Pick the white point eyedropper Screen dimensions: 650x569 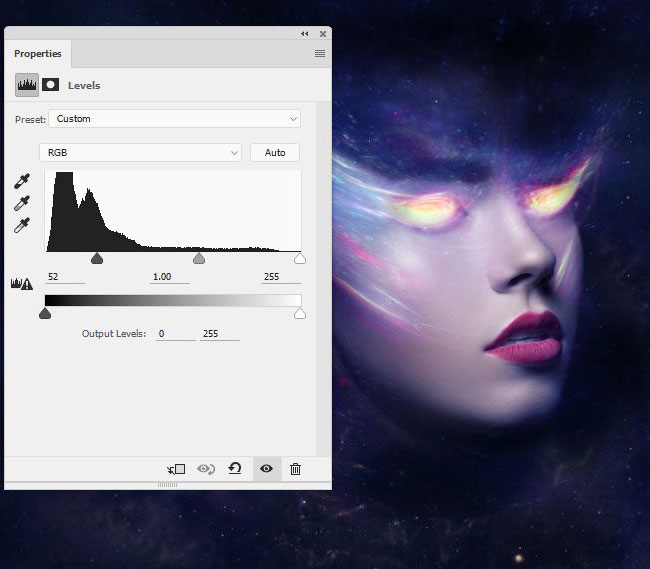[22, 225]
